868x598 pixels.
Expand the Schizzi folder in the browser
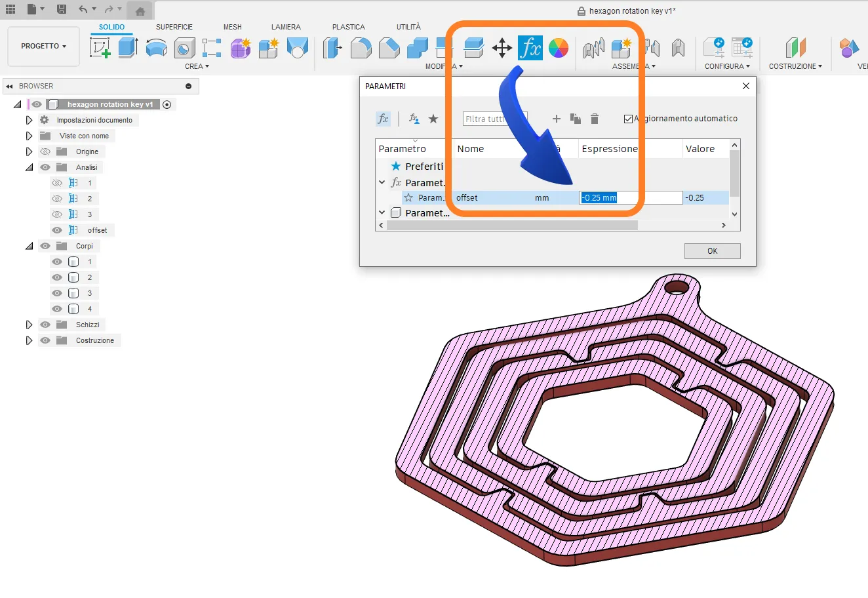click(29, 324)
